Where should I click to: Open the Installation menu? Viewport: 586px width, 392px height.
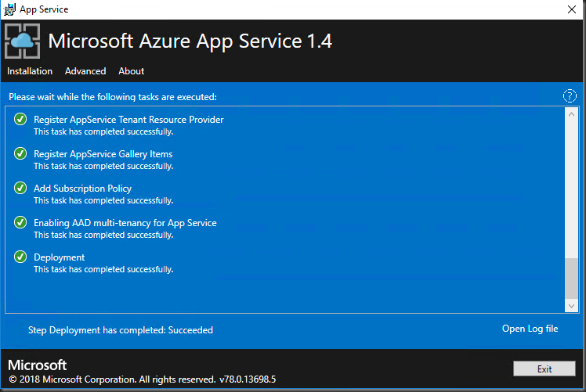(x=30, y=71)
